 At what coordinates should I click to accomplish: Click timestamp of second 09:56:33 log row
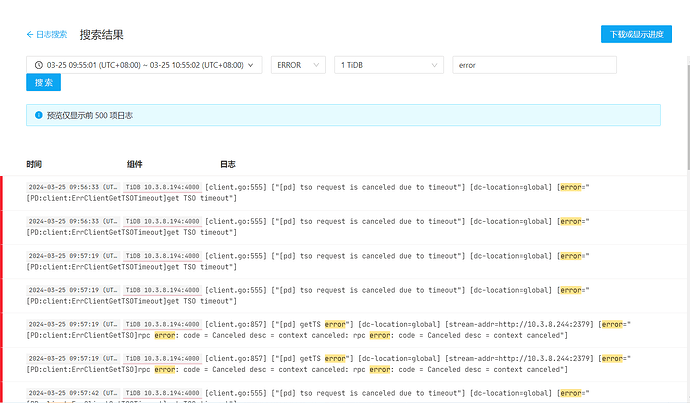coord(73,221)
